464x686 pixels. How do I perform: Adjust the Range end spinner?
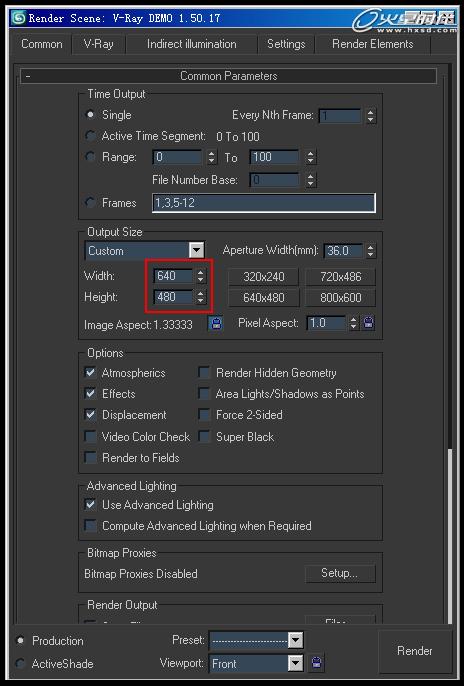coord(310,157)
